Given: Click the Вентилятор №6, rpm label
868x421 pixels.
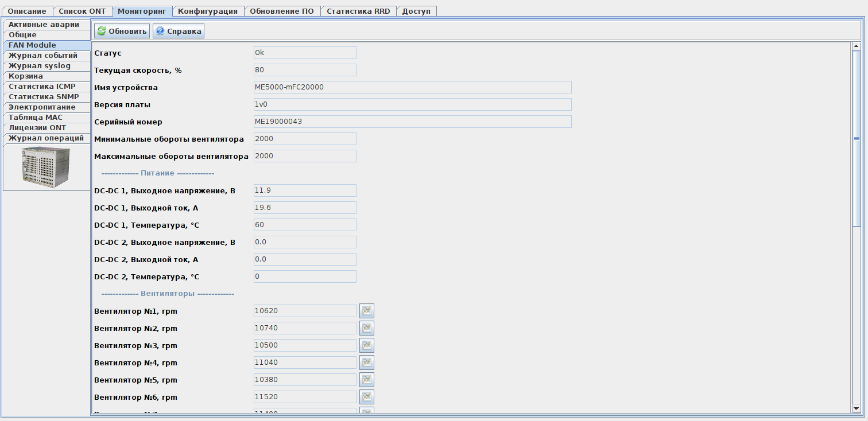Looking at the screenshot, I should click(135, 397).
